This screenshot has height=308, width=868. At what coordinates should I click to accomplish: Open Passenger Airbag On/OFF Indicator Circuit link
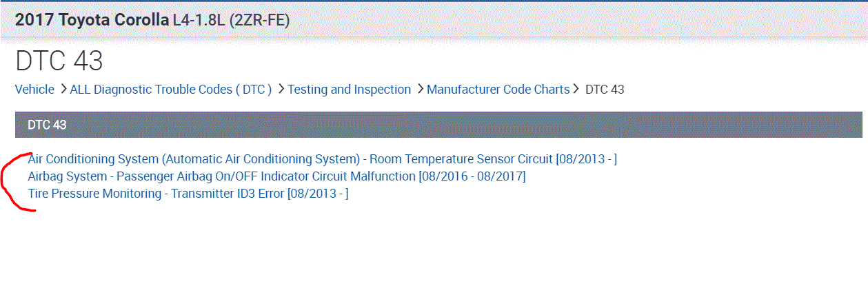222,176
